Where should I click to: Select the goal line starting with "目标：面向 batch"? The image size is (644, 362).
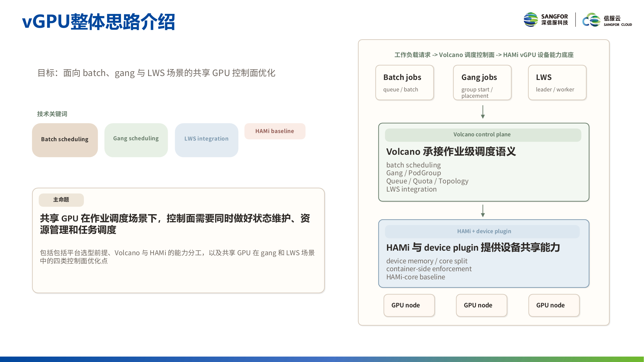click(156, 73)
